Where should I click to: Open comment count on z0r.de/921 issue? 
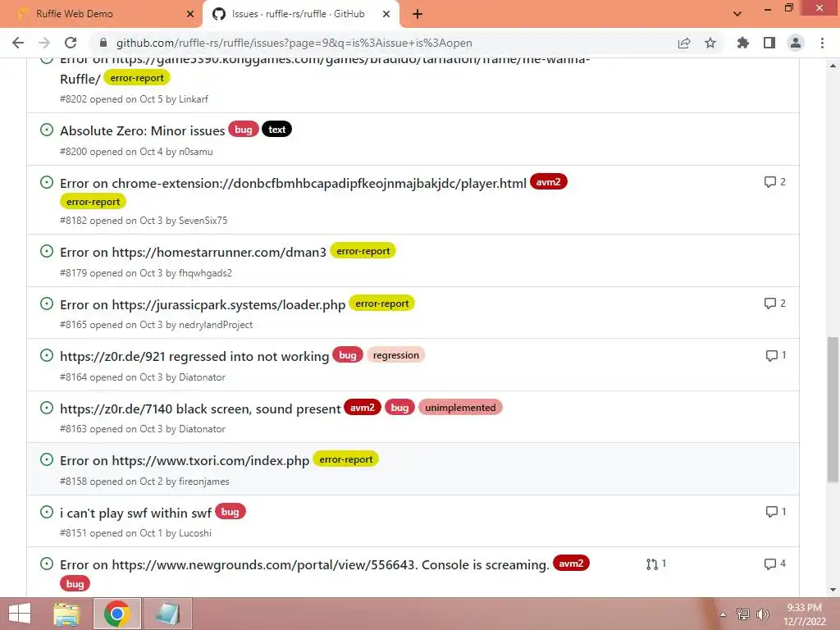click(776, 356)
